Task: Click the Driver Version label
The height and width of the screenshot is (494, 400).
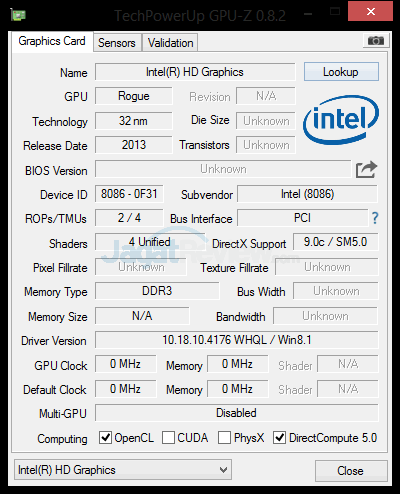Action: (x=54, y=341)
